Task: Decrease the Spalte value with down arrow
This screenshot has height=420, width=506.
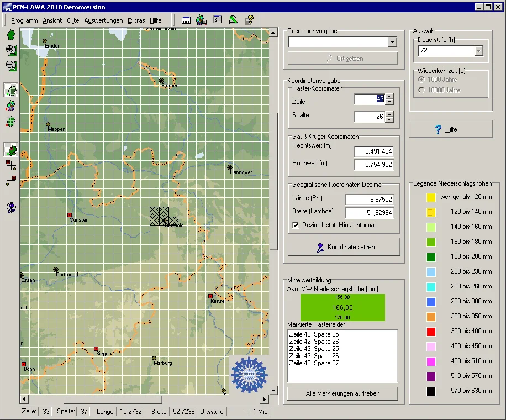Action: [x=389, y=119]
